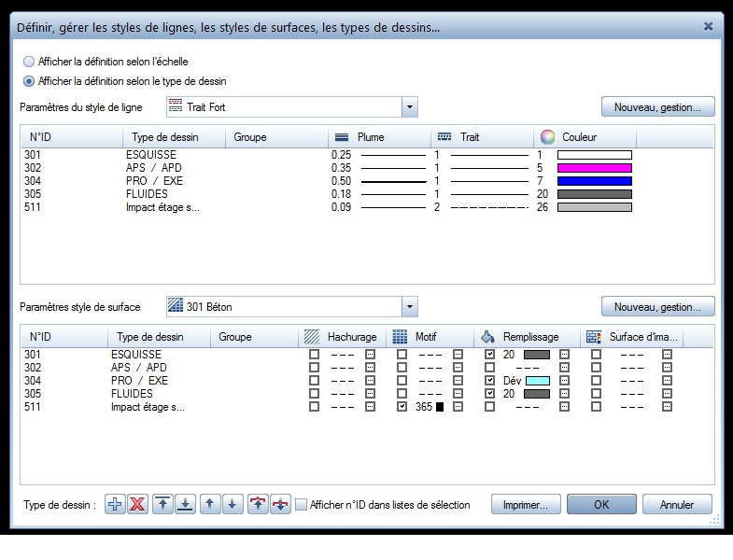Click 'Nouveau, gestion...' for surface styles

click(657, 307)
